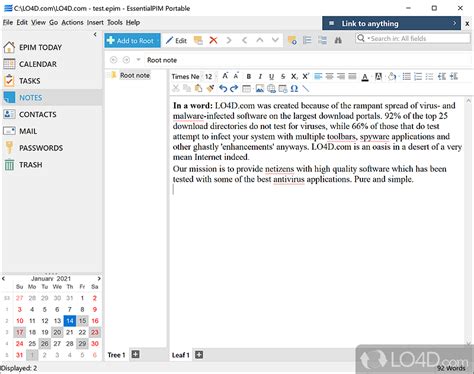
Task: Click the Undo arrow icon
Action: [x=223, y=89]
